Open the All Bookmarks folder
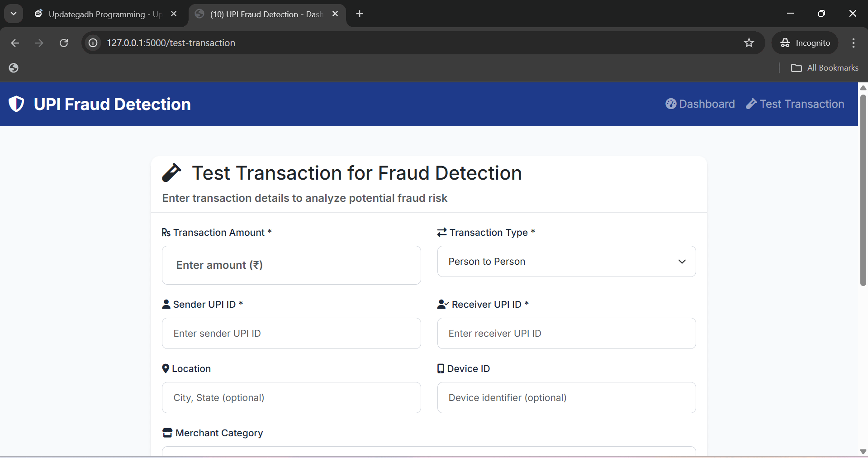The image size is (868, 458). pyautogui.click(x=825, y=68)
